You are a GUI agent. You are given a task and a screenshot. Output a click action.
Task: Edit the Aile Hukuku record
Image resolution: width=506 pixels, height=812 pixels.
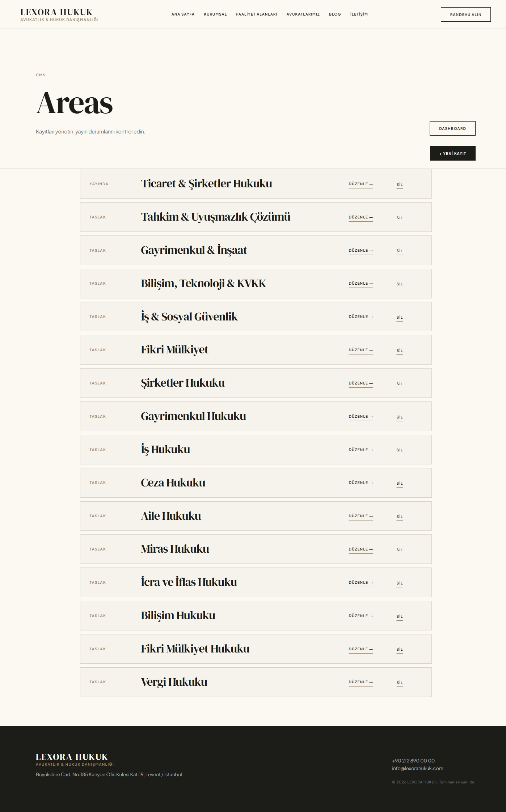(361, 516)
